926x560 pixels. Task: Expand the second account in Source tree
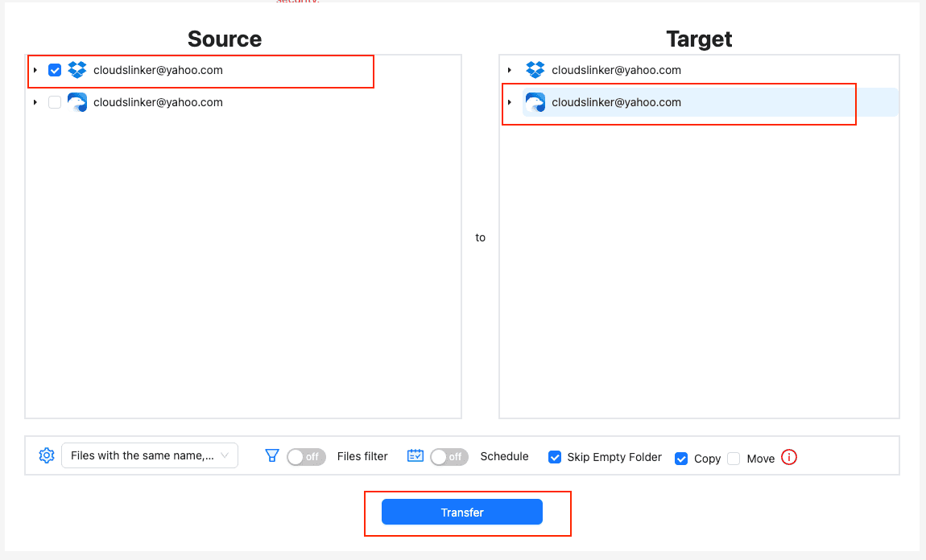[x=35, y=102]
